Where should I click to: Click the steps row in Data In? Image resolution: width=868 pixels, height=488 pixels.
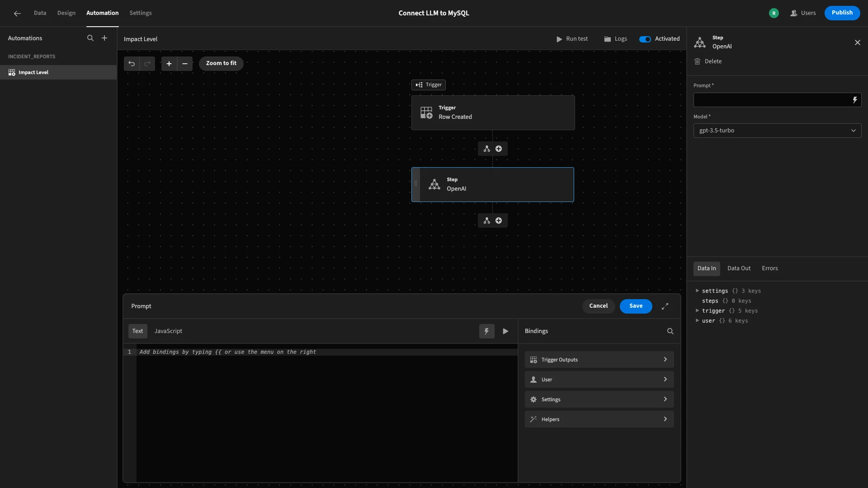pos(726,301)
